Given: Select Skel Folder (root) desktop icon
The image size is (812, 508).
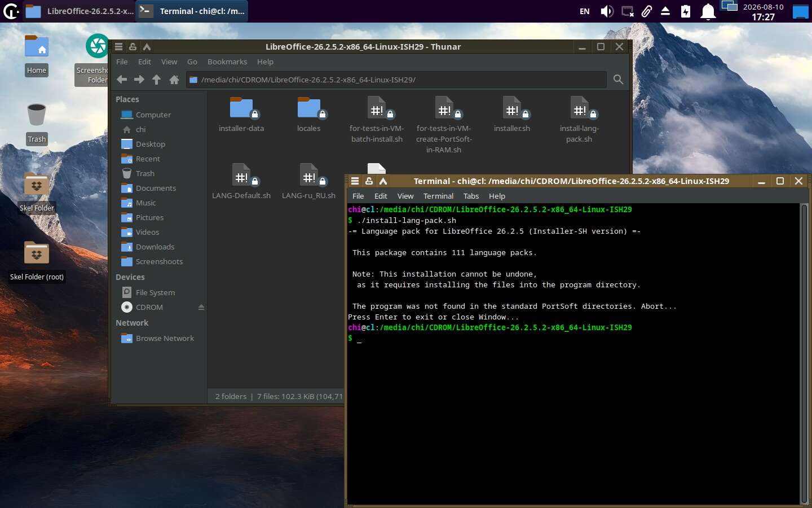Looking at the screenshot, I should [x=37, y=252].
